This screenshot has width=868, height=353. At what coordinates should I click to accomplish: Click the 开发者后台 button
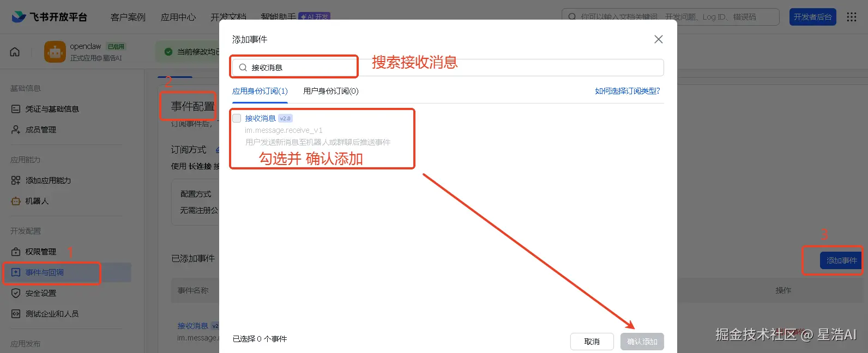[813, 17]
